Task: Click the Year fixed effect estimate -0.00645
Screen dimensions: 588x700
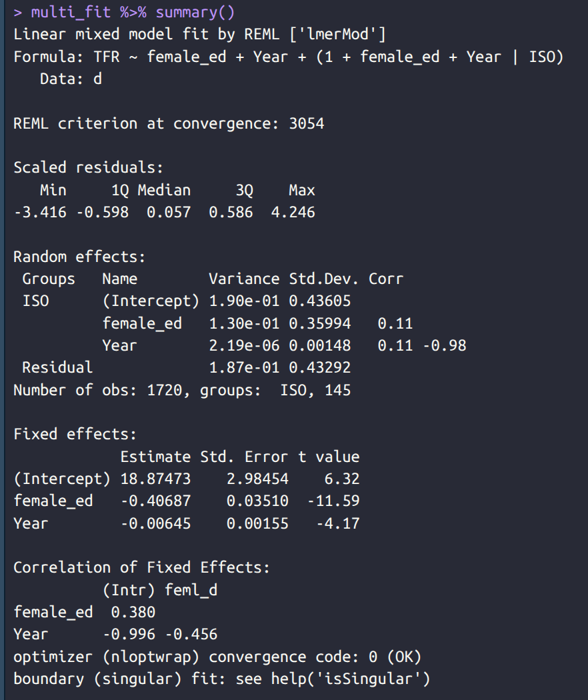Action: 155,523
